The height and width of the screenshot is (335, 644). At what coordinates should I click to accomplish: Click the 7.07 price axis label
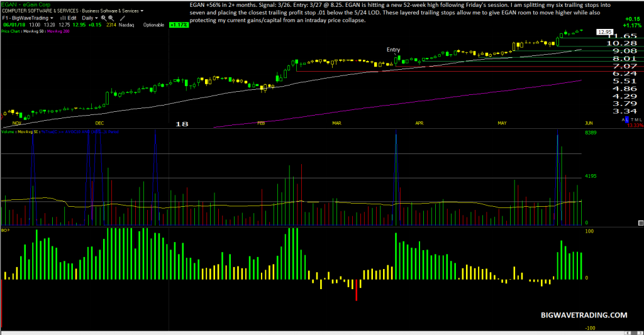click(625, 66)
